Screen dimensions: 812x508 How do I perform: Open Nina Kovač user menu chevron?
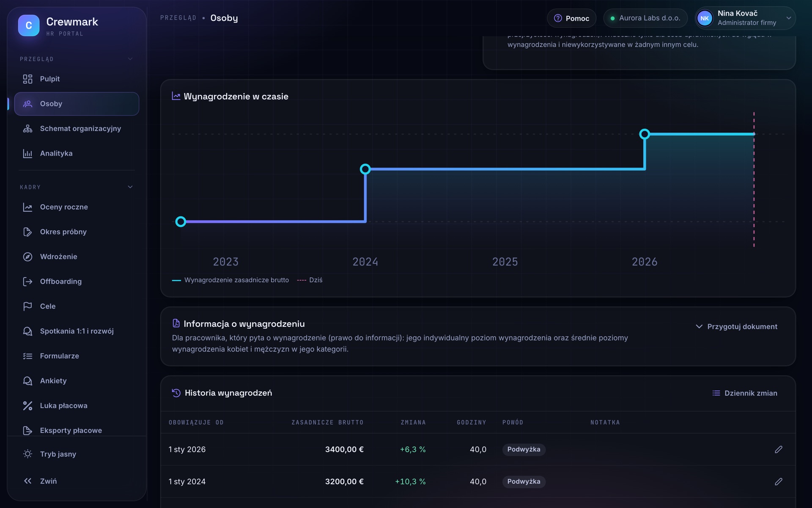[789, 18]
